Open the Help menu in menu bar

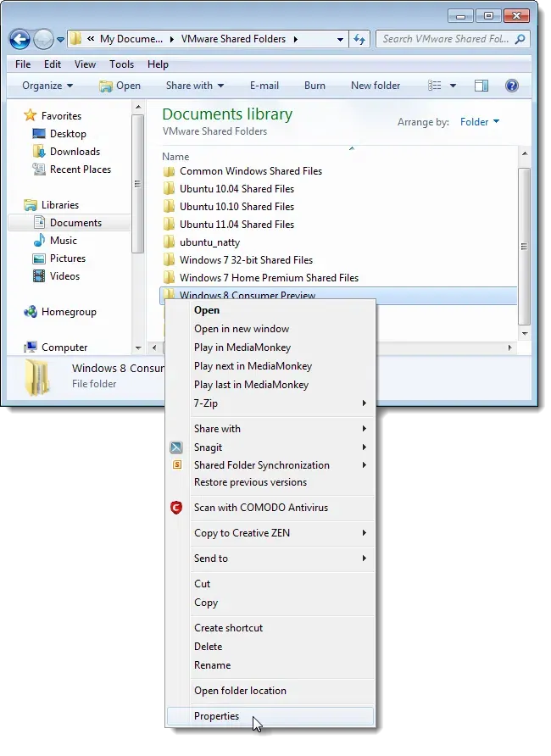[x=158, y=64]
